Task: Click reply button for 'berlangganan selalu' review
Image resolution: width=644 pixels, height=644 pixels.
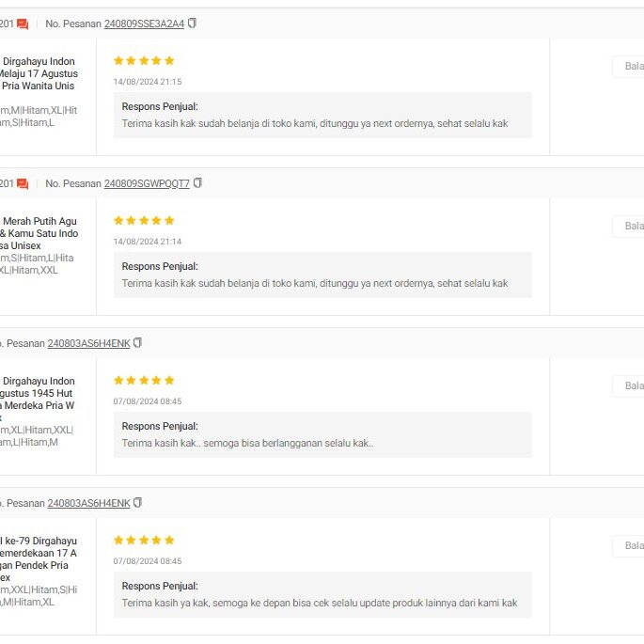Action: pos(630,386)
